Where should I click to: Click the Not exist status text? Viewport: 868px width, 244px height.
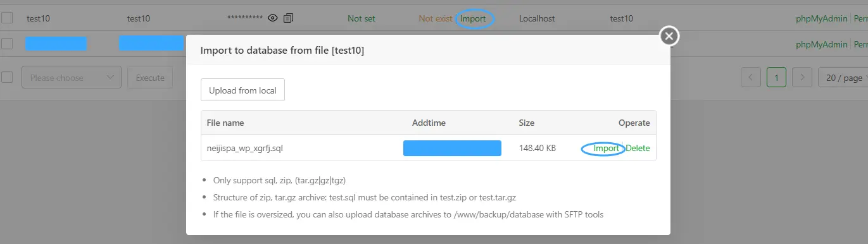(436, 18)
